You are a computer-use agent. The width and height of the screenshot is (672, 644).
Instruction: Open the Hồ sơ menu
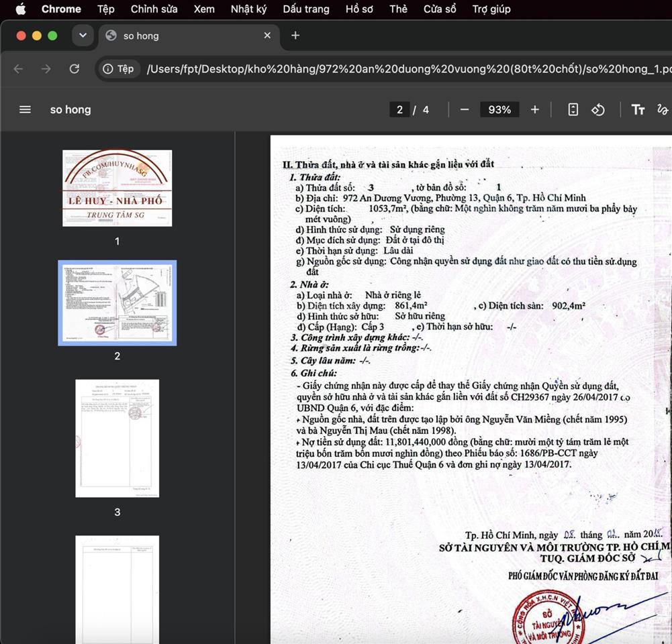point(359,9)
